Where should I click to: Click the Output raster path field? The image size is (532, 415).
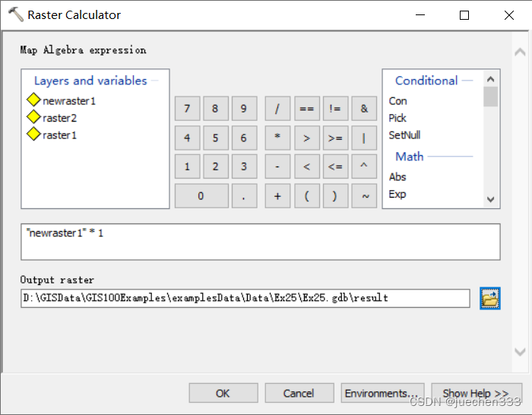(x=245, y=298)
